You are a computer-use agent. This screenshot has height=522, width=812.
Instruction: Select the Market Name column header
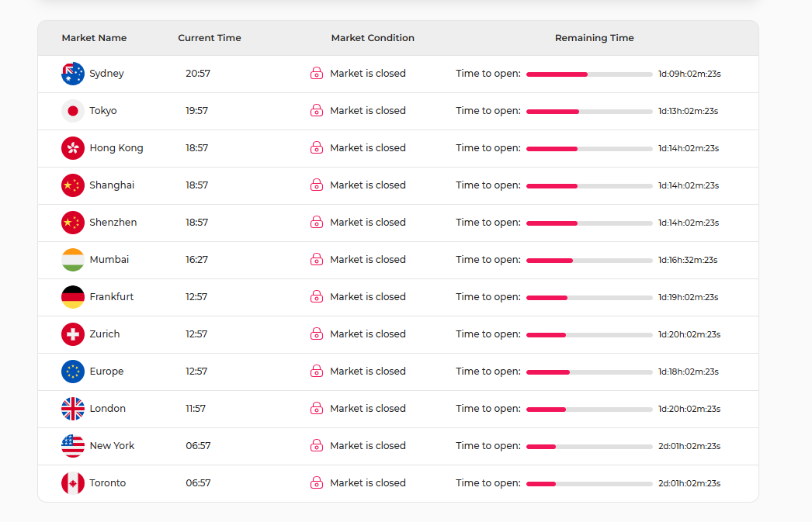(94, 38)
